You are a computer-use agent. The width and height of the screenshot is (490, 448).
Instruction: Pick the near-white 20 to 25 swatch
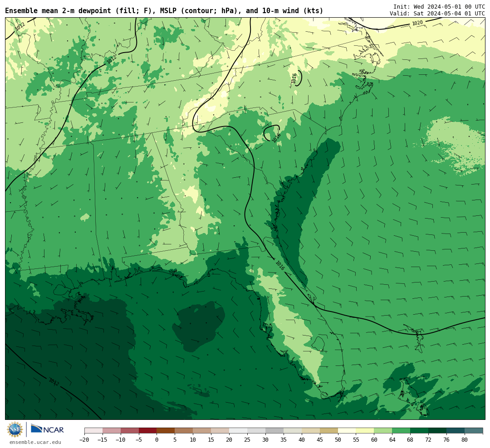tap(239, 431)
